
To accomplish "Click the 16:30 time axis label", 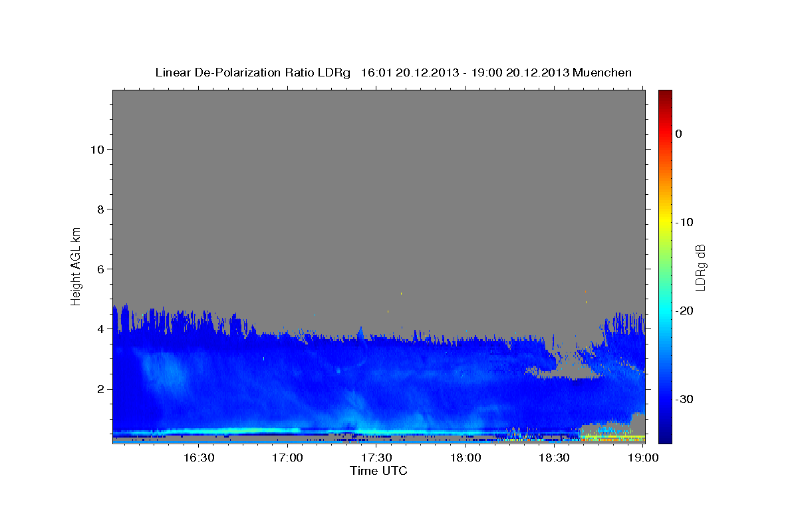I will click(x=198, y=458).
